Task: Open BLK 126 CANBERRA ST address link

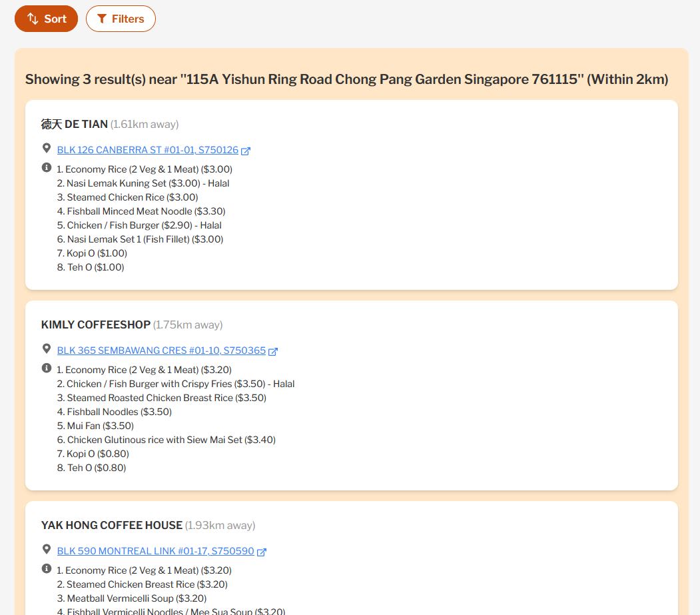Action: [148, 150]
